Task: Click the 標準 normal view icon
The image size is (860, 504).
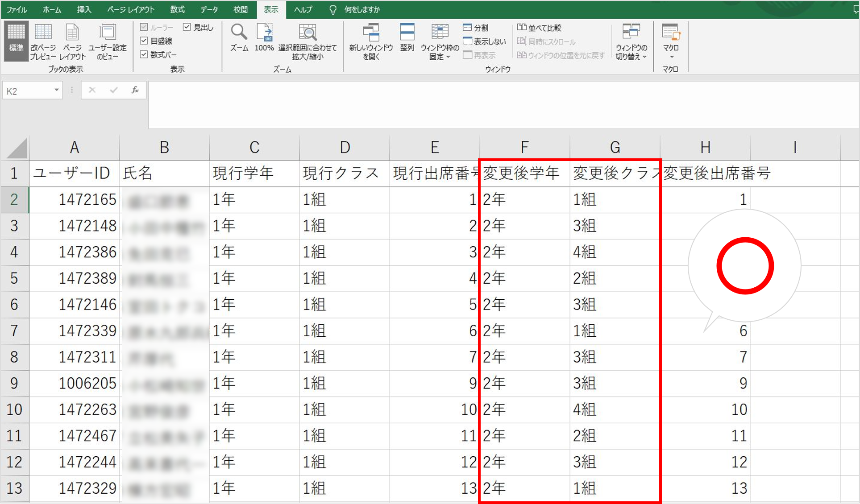Action: (x=16, y=40)
